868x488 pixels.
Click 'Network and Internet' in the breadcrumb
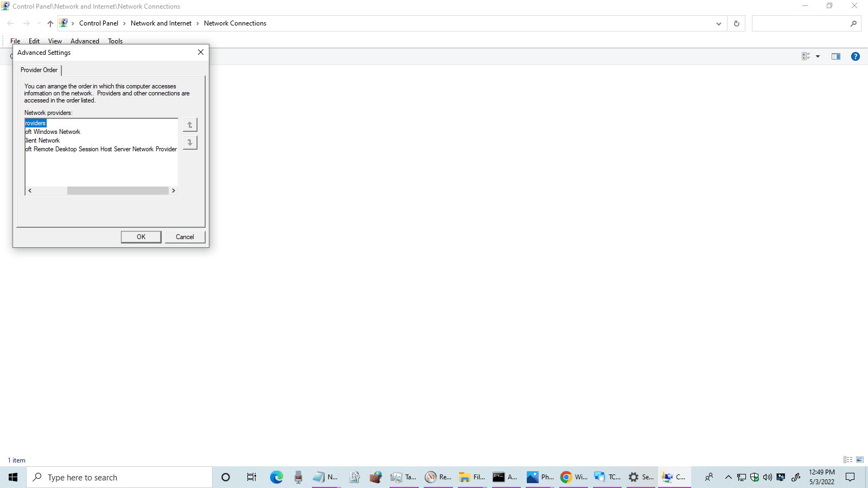point(161,23)
